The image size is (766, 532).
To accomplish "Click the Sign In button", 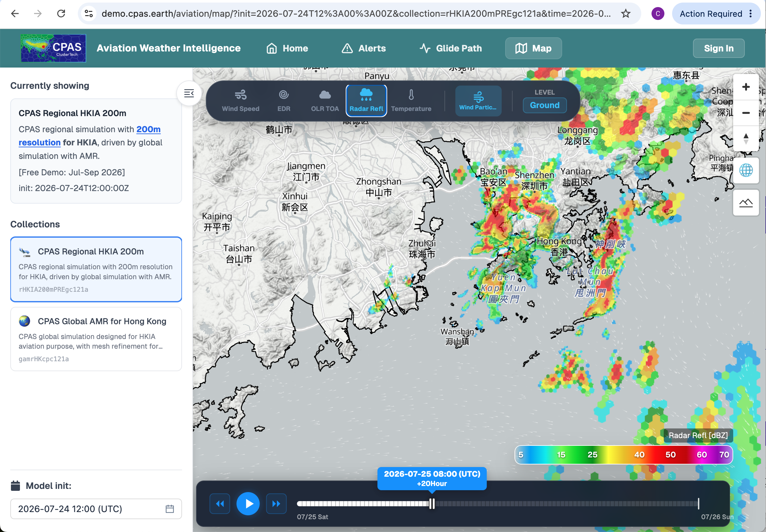I will [718, 48].
